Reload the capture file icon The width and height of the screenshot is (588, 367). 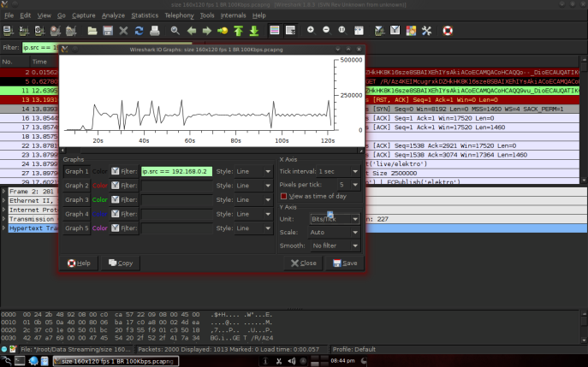click(x=140, y=30)
